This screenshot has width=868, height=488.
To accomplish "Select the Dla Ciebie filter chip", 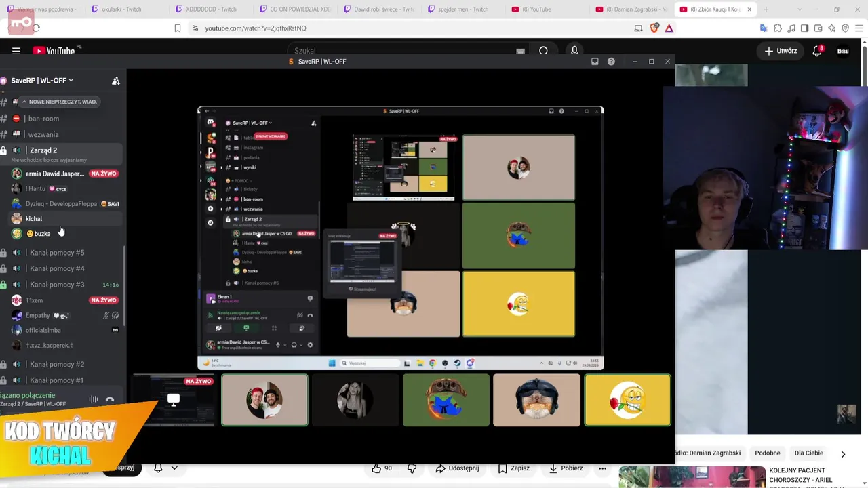I will pyautogui.click(x=808, y=453).
